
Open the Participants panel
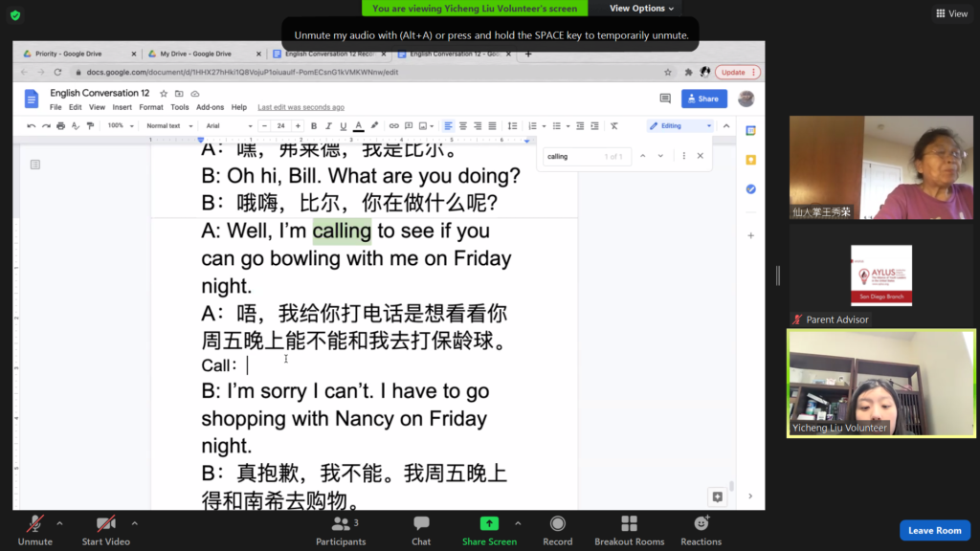341,530
